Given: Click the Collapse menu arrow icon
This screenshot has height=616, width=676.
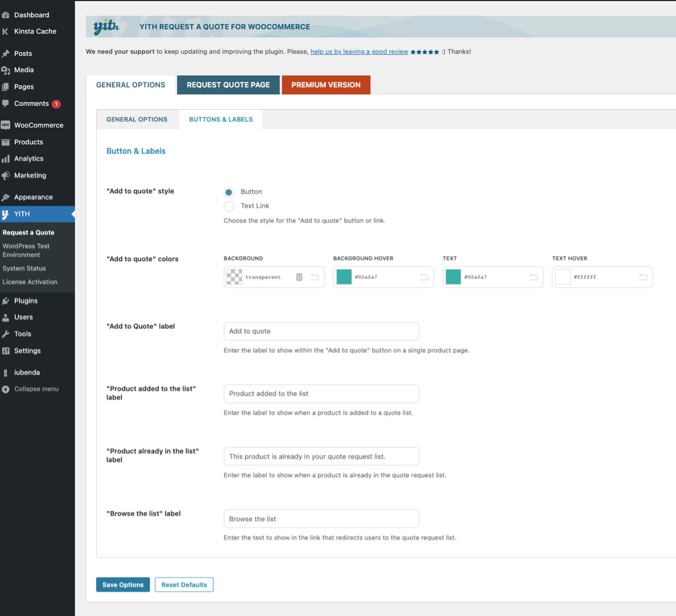Looking at the screenshot, I should [5, 389].
